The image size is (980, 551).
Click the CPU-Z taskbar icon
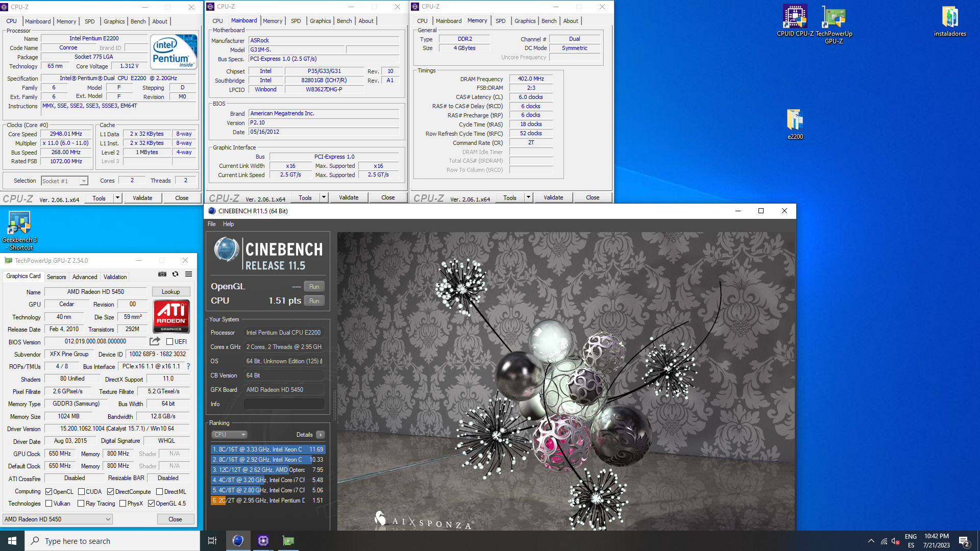(263, 541)
